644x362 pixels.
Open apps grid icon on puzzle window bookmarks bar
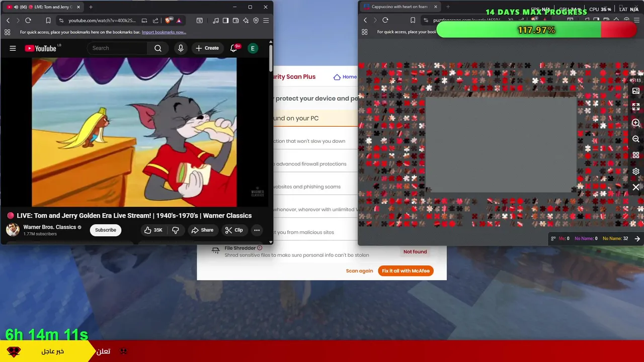(x=365, y=32)
